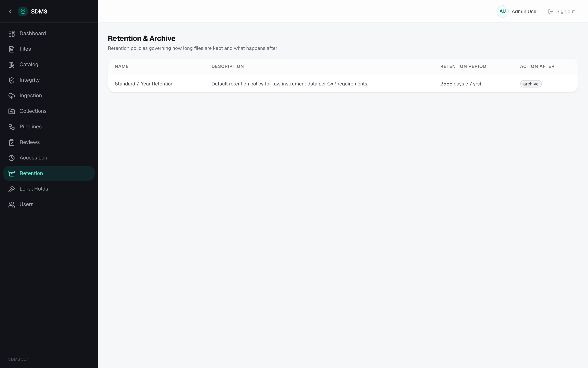Go to Collections

[x=49, y=111]
